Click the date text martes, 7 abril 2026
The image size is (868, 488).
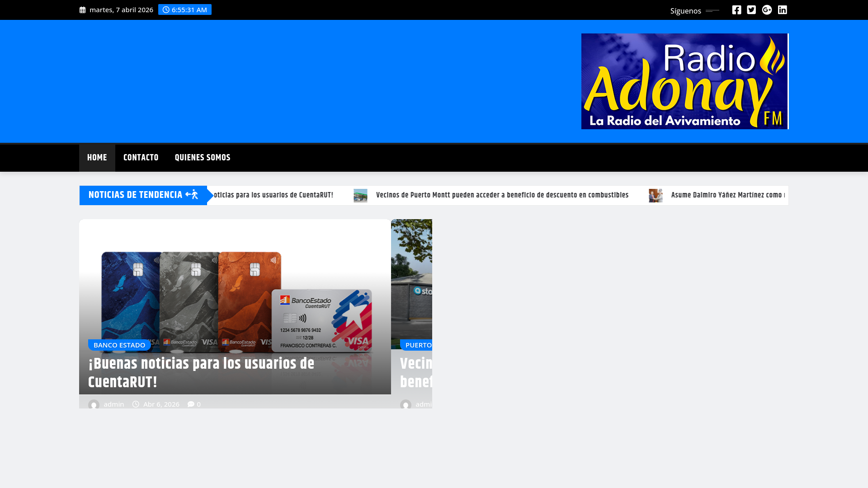point(122,10)
